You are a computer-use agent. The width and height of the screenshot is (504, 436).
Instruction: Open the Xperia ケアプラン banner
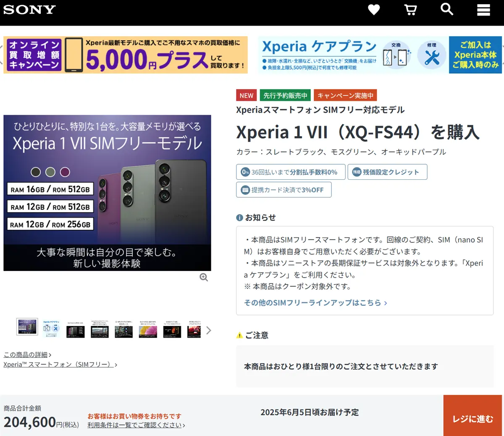point(380,55)
